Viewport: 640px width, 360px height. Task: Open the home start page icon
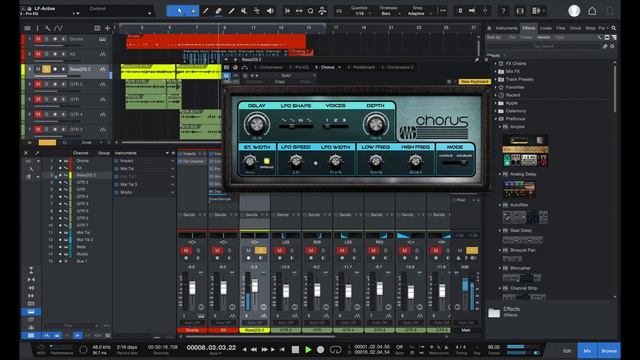(592, 11)
